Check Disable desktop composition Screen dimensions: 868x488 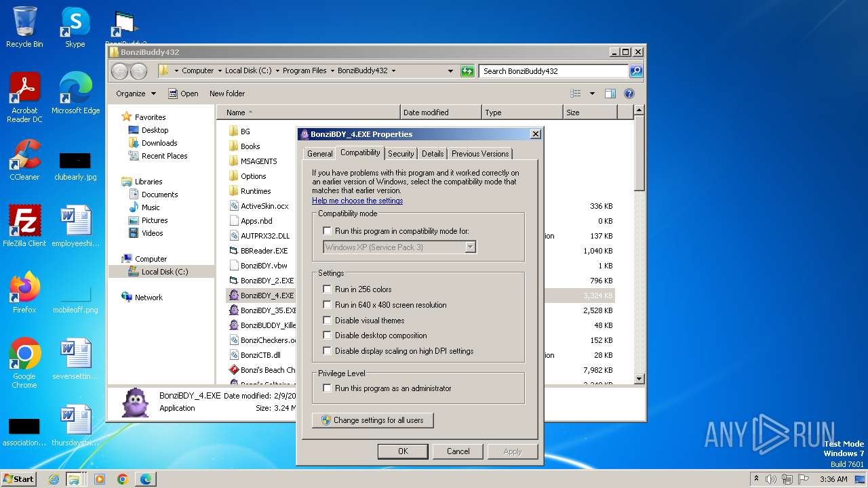(327, 335)
